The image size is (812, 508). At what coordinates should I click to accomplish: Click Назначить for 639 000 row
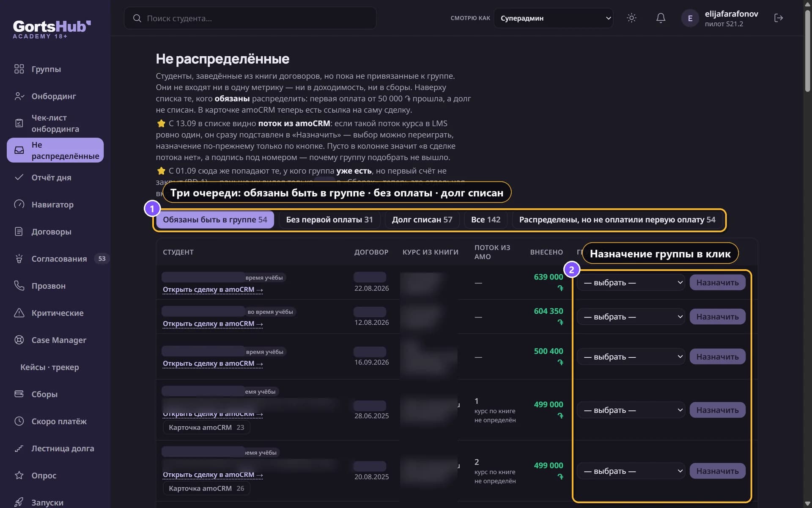pos(717,282)
